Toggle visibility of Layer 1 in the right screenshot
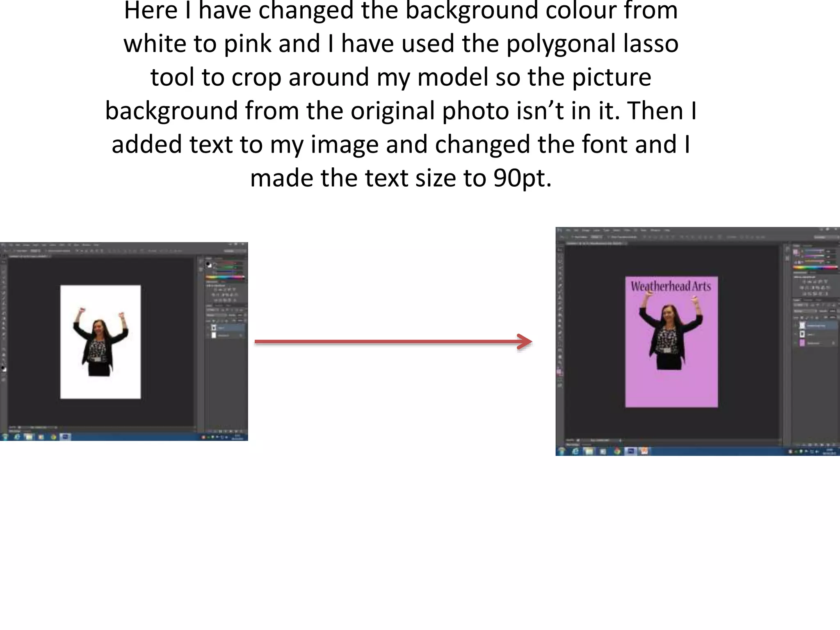Image resolution: width=840 pixels, height=630 pixels. click(x=795, y=334)
